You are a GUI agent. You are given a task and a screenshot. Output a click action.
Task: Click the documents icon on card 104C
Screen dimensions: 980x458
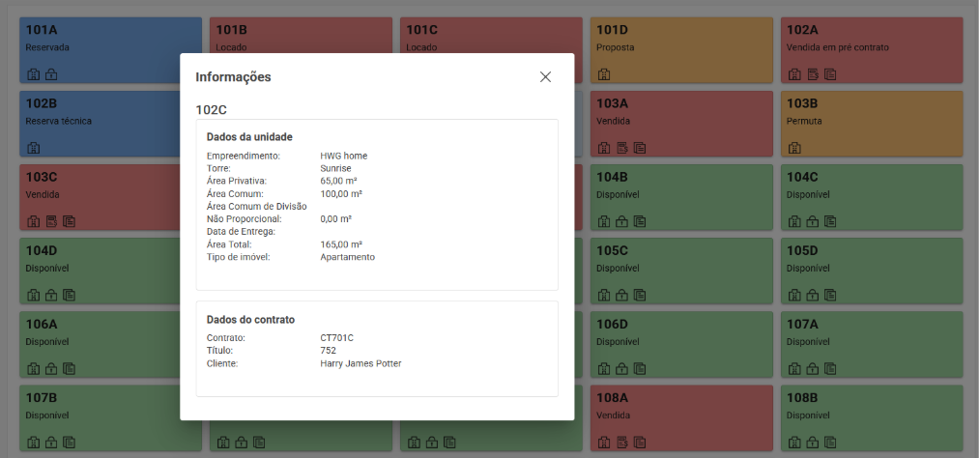pos(830,221)
